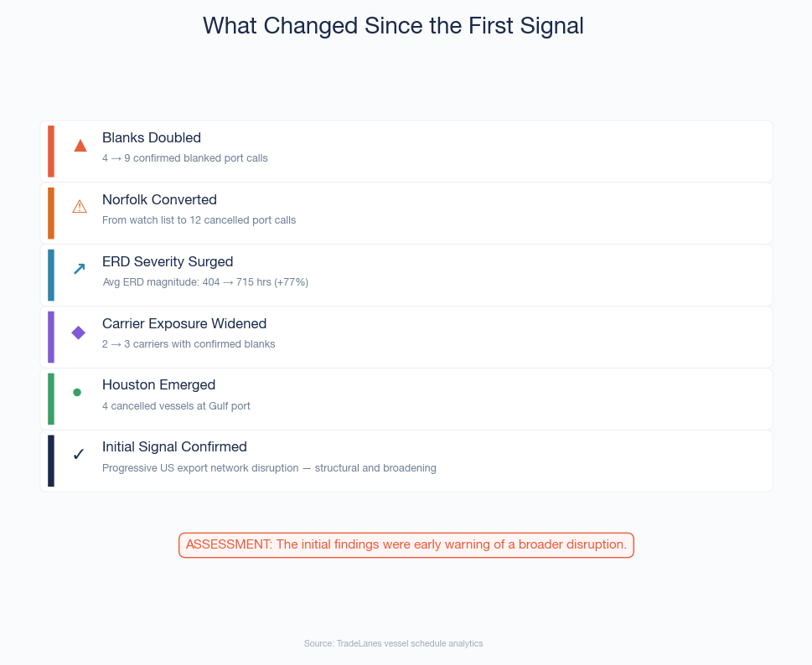Select the Initial Signal Confirmed heading

[x=174, y=446]
